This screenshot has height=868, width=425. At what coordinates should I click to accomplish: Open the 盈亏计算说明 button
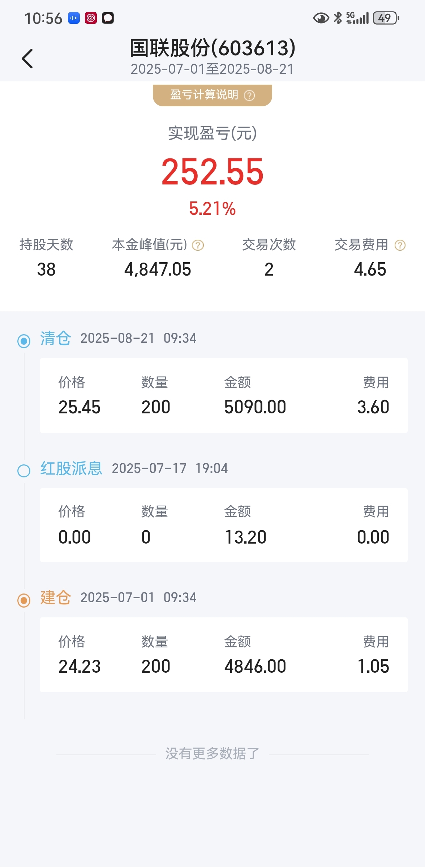[212, 95]
